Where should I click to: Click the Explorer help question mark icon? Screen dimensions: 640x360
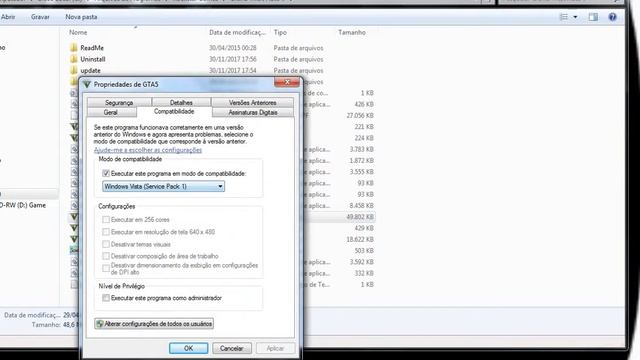click(x=612, y=17)
